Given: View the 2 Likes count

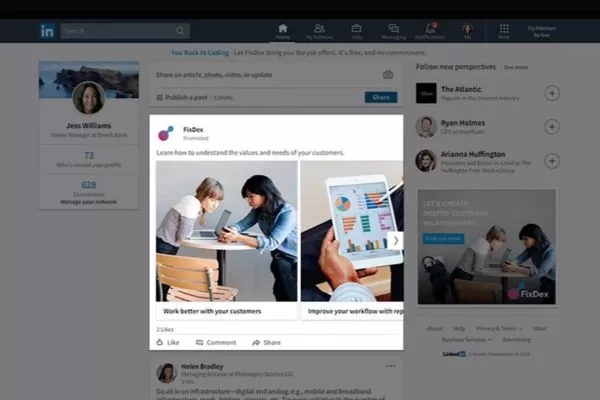Looking at the screenshot, I should coord(165,329).
